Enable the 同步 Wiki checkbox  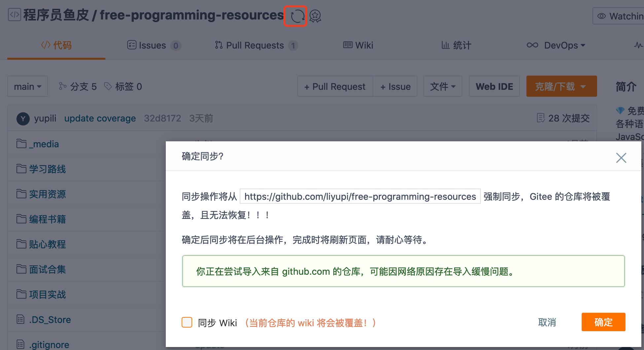pyautogui.click(x=187, y=322)
